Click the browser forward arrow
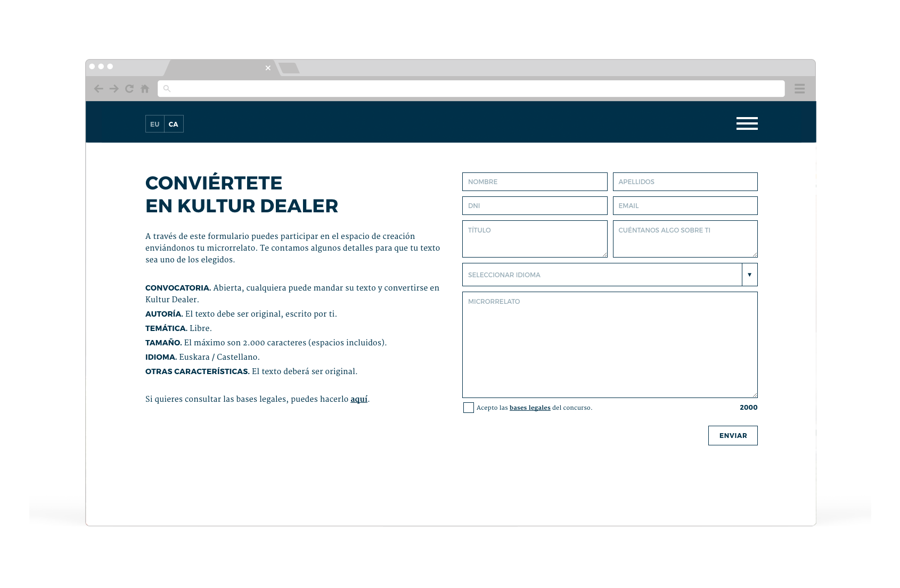Screen dimensions: 900x588 (114, 89)
